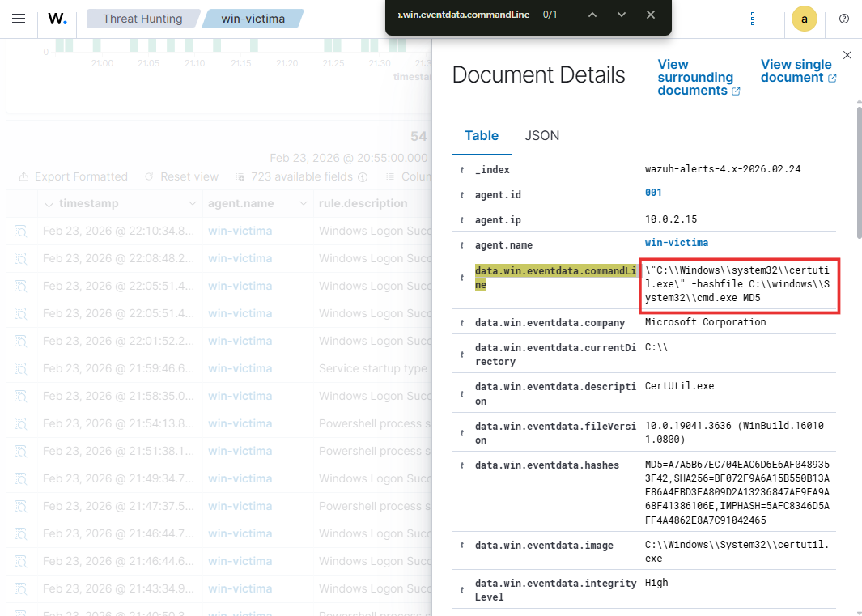This screenshot has width=862, height=616.
Task: Inspect document at 21:43:34 row
Action: [21, 588]
